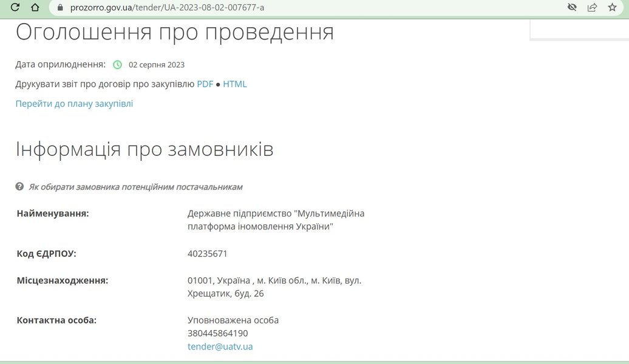Click the question mark help icon
This screenshot has height=364, width=629.
[x=19, y=186]
